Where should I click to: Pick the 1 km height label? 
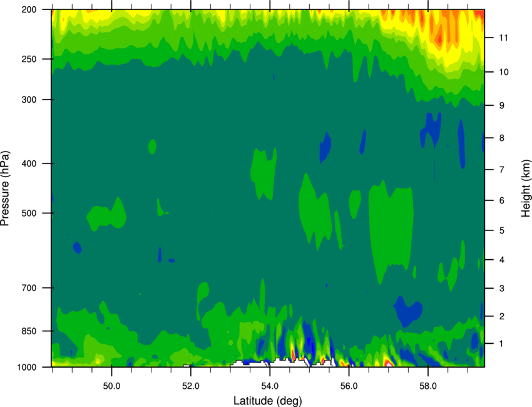pos(502,344)
